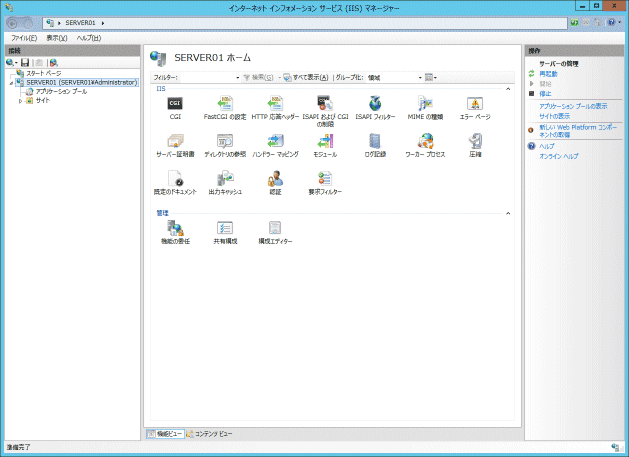Image resolution: width=629 pixels, height=457 pixels.
Task: Click status bar icon at bottom right
Action: point(615,447)
